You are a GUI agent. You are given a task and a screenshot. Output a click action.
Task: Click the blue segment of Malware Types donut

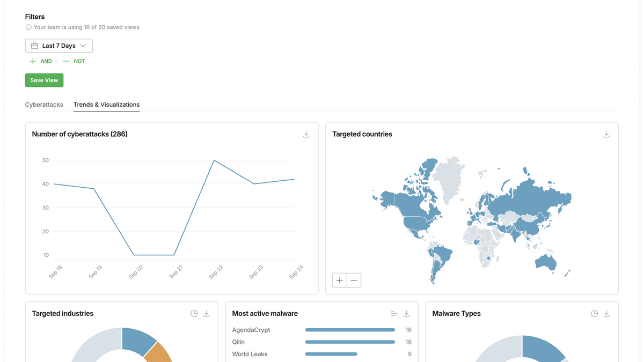tap(544, 346)
